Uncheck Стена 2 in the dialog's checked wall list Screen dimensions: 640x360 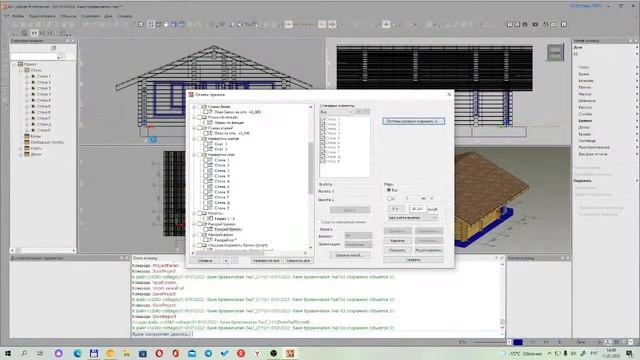point(323,124)
